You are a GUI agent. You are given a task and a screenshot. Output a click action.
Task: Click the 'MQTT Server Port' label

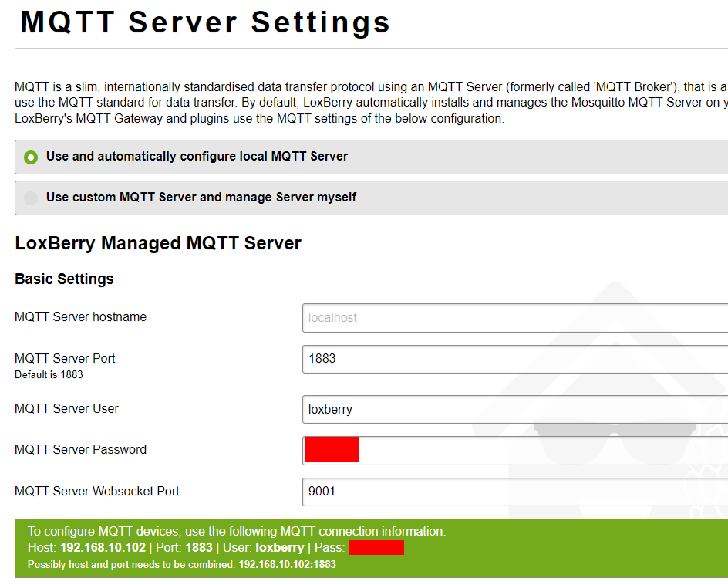click(x=65, y=358)
